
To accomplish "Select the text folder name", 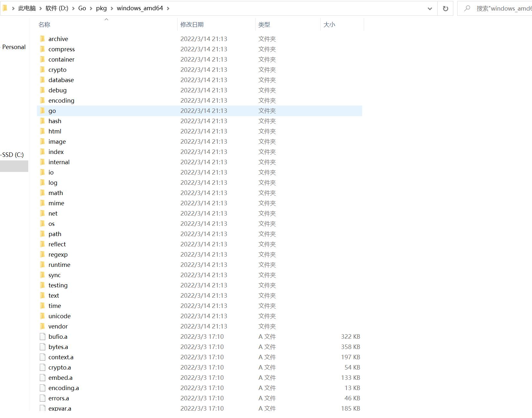I will point(54,295).
